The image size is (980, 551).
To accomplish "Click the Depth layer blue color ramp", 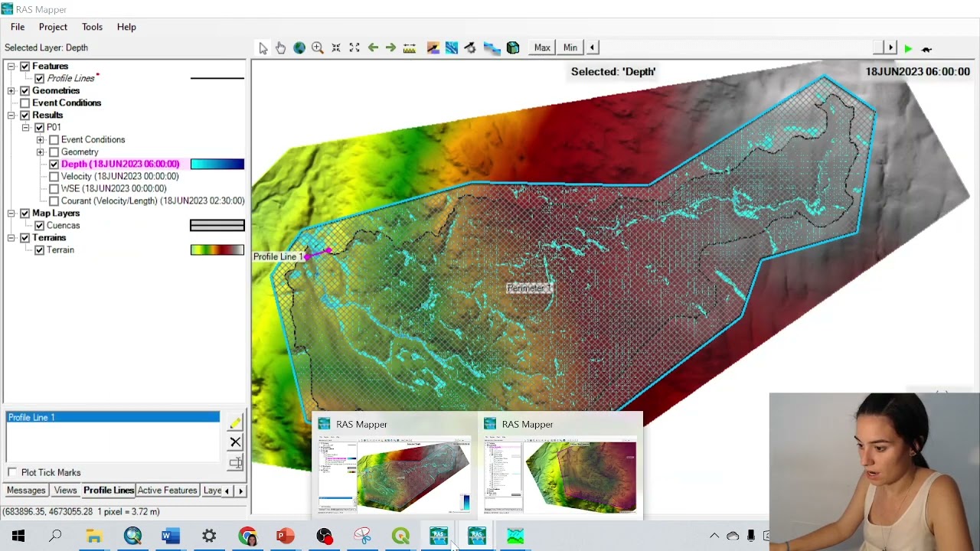I will click(x=217, y=164).
